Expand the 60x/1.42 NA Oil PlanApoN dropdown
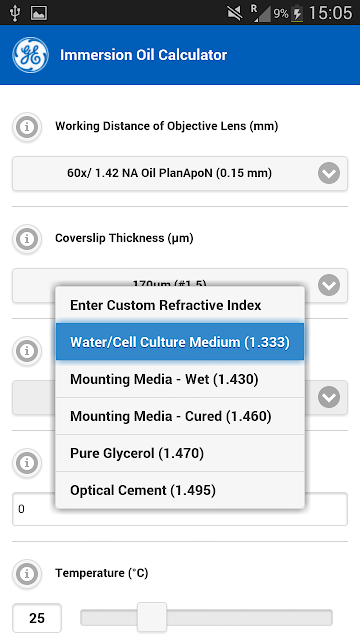The width and height of the screenshot is (360, 640). (180, 173)
